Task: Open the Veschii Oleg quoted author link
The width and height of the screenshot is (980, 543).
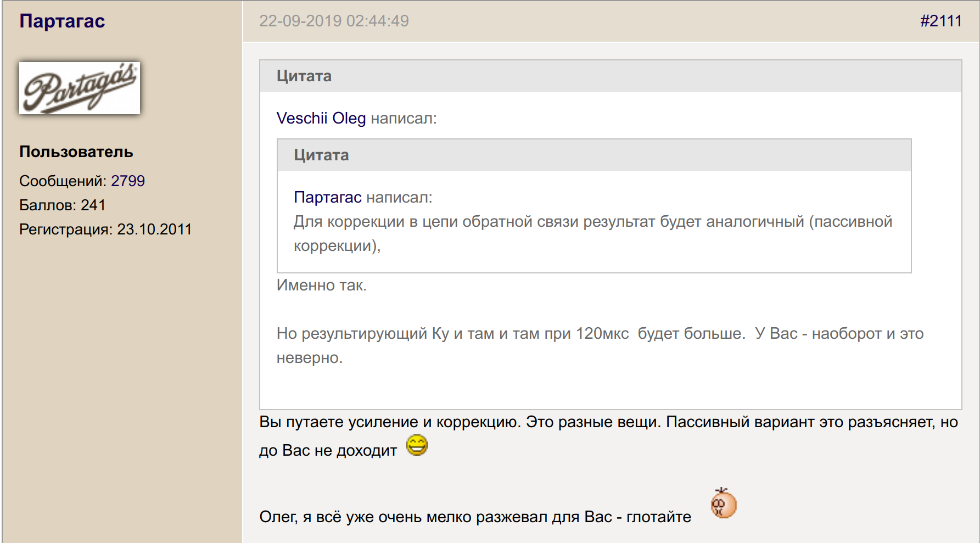Action: click(321, 118)
